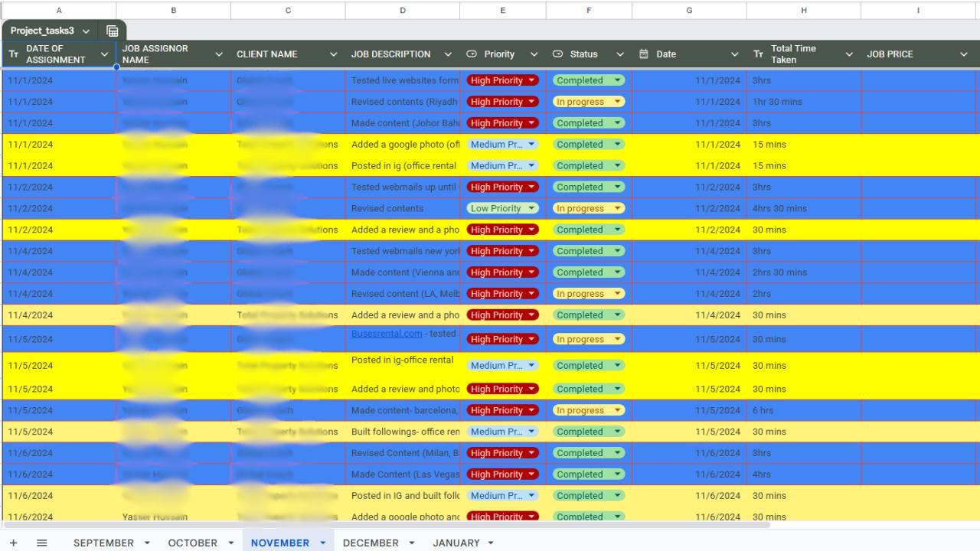
Task: Add a new sheet with plus button
Action: pyautogui.click(x=13, y=543)
